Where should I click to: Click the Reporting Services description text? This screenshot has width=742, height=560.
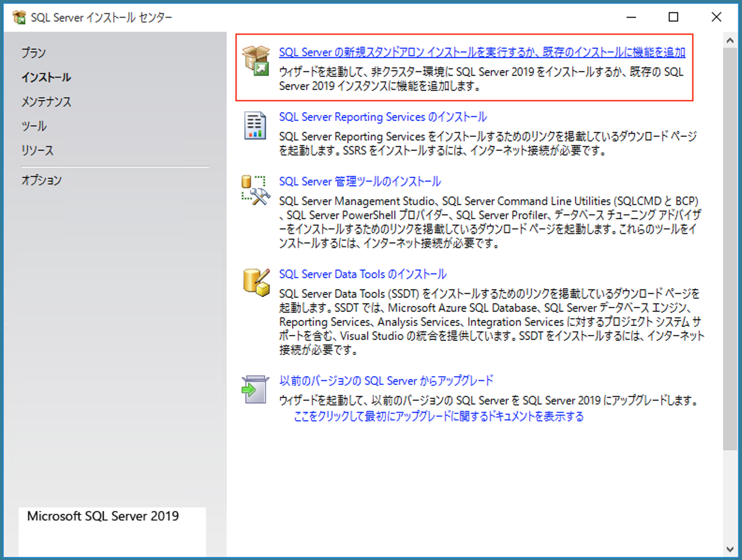(488, 143)
